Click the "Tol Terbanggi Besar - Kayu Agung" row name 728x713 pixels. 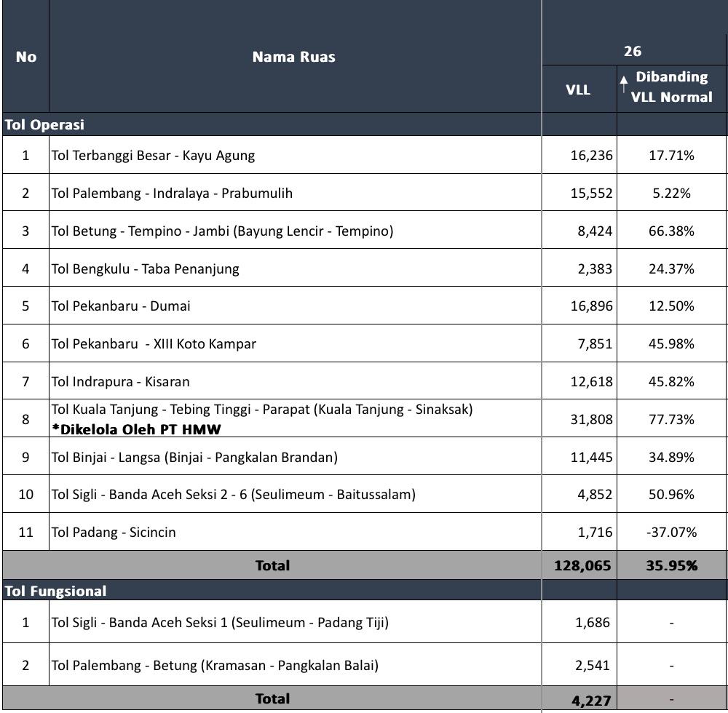click(153, 155)
